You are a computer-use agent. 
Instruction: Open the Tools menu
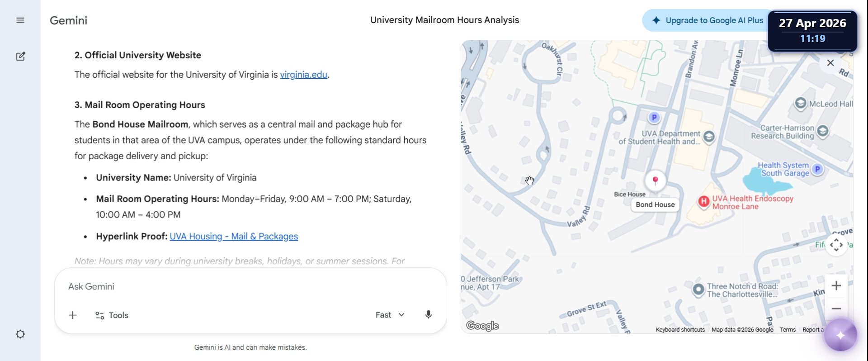point(112,315)
